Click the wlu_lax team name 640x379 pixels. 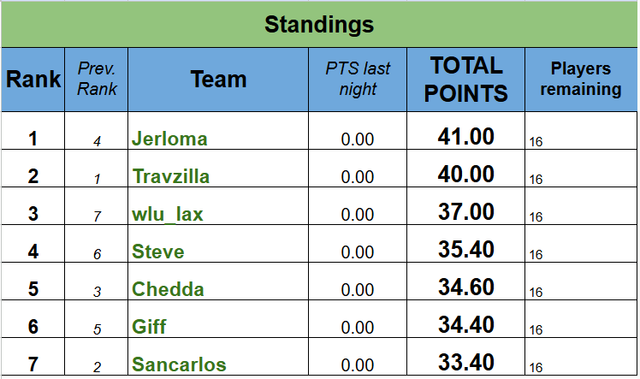point(167,214)
